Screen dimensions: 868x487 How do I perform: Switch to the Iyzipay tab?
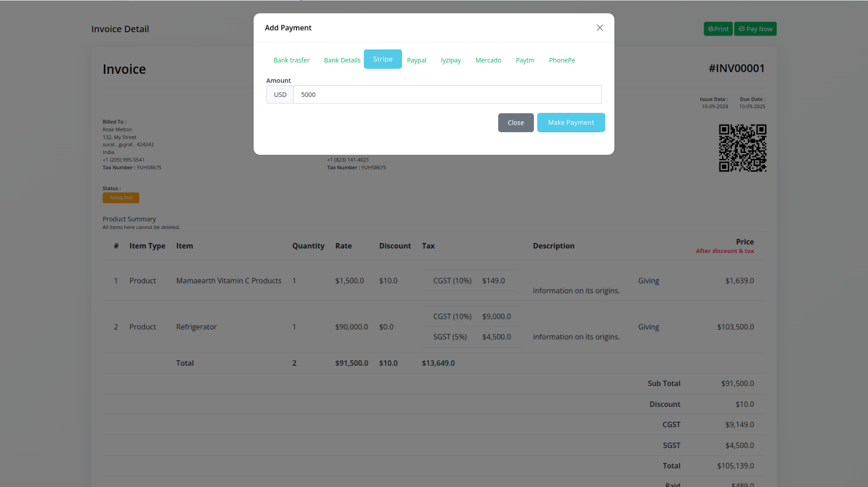pyautogui.click(x=451, y=60)
